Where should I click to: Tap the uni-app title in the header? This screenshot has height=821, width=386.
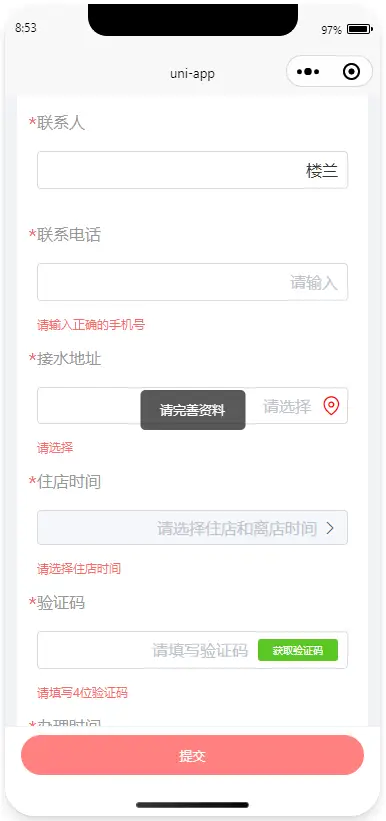(192, 73)
